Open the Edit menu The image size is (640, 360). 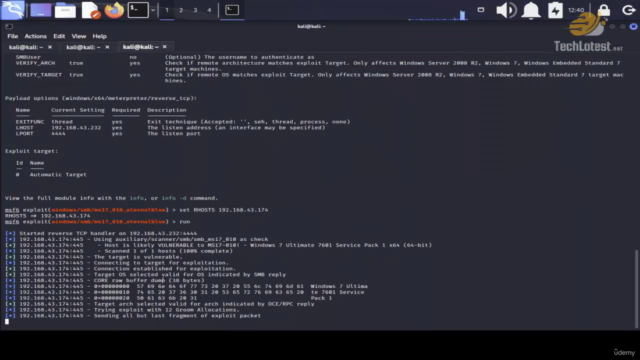point(59,36)
